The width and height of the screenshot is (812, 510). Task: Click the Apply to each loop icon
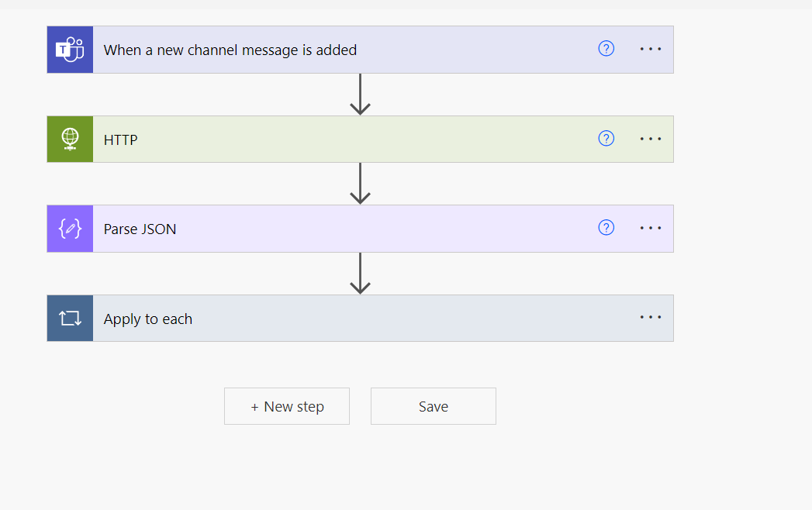point(70,318)
